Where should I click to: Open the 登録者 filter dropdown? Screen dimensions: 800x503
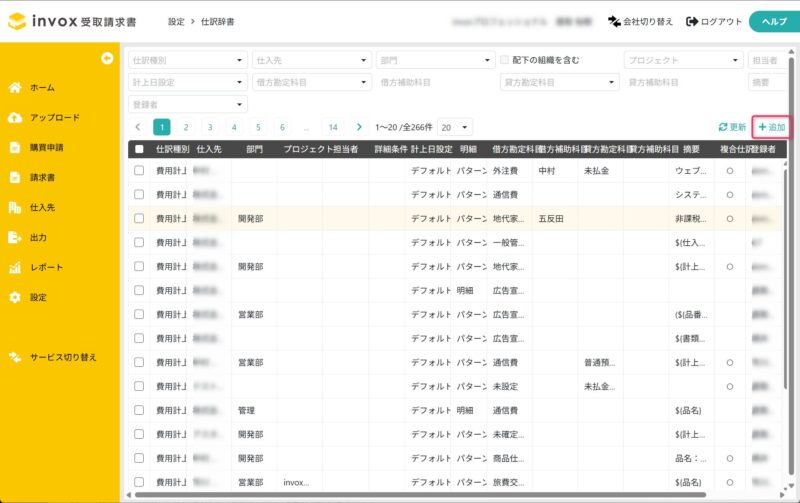(x=188, y=105)
